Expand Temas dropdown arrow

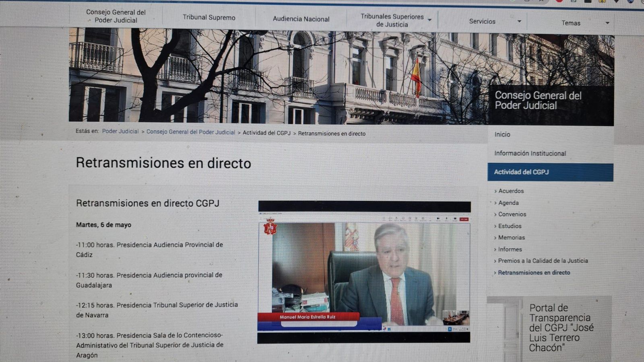pos(607,23)
